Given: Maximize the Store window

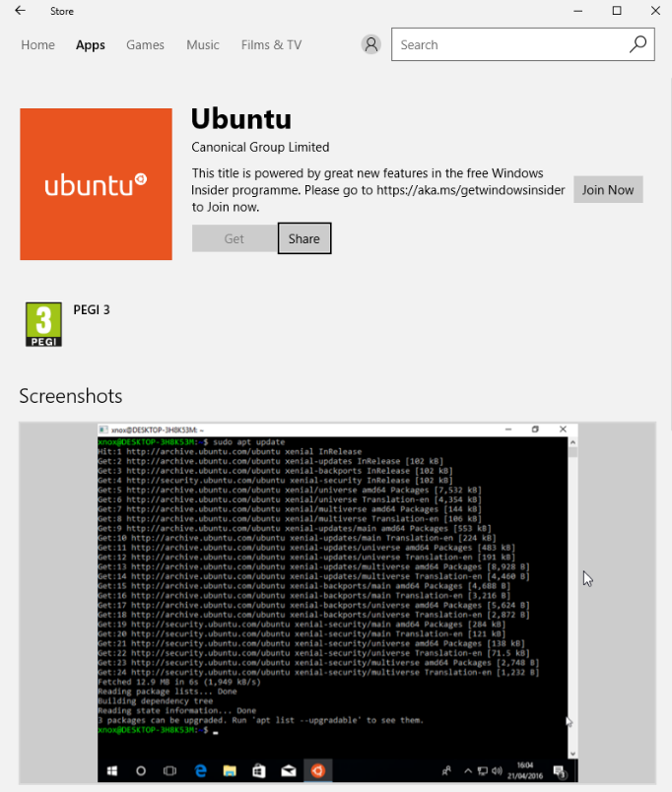Looking at the screenshot, I should [617, 11].
